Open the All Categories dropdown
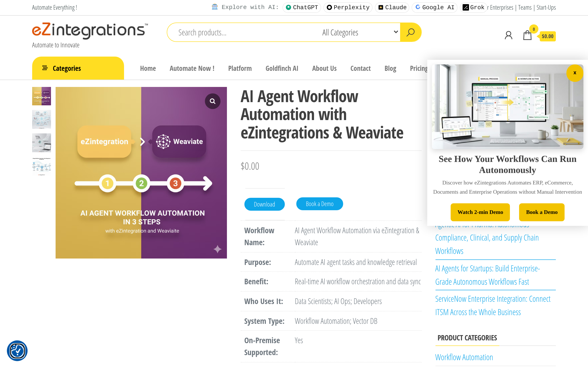Viewport: 588px width, 368px height. (x=360, y=32)
